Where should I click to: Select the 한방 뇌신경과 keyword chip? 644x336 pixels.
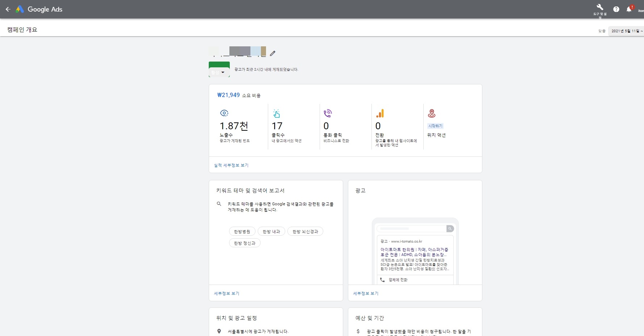coord(305,232)
